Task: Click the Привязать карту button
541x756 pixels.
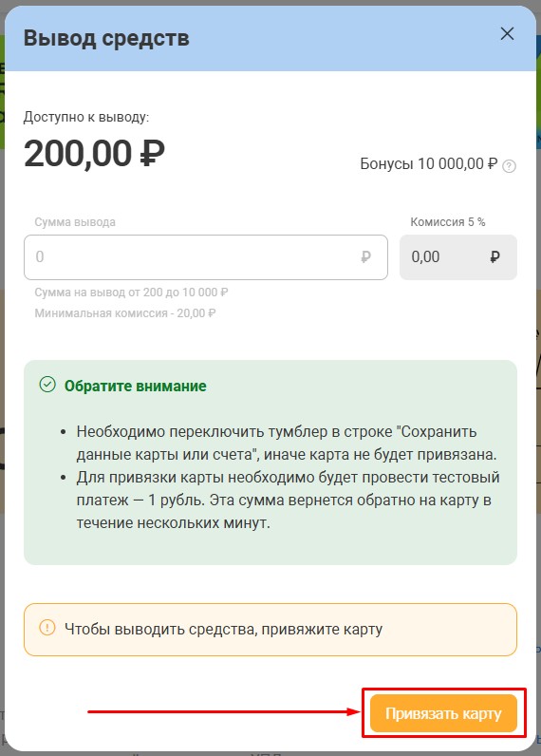Action: (x=443, y=713)
